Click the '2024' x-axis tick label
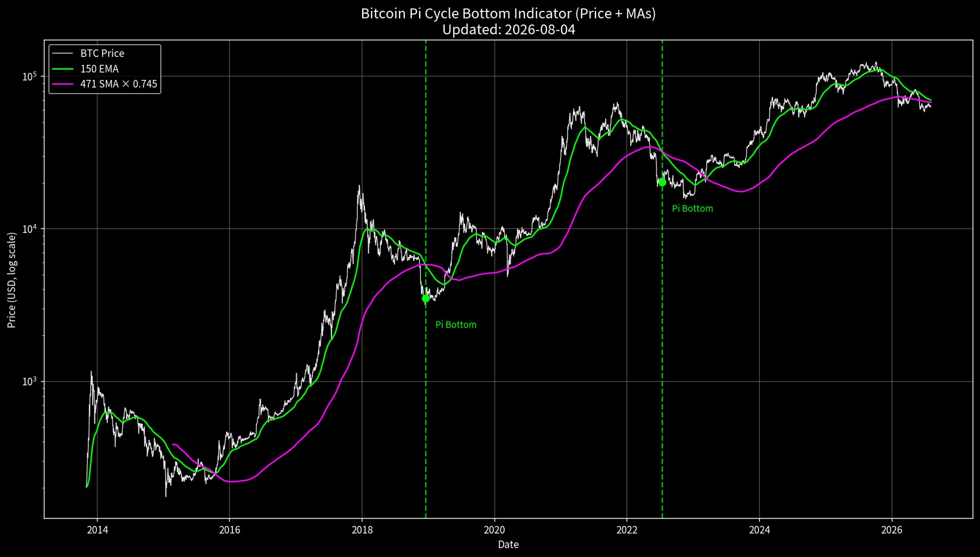 tap(759, 530)
